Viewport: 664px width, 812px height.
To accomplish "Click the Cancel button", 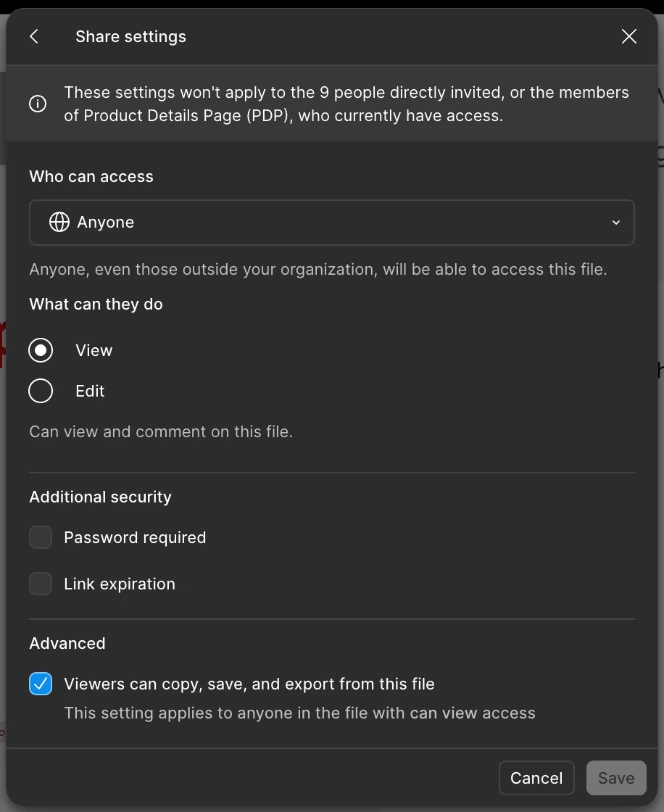I will click(x=536, y=778).
